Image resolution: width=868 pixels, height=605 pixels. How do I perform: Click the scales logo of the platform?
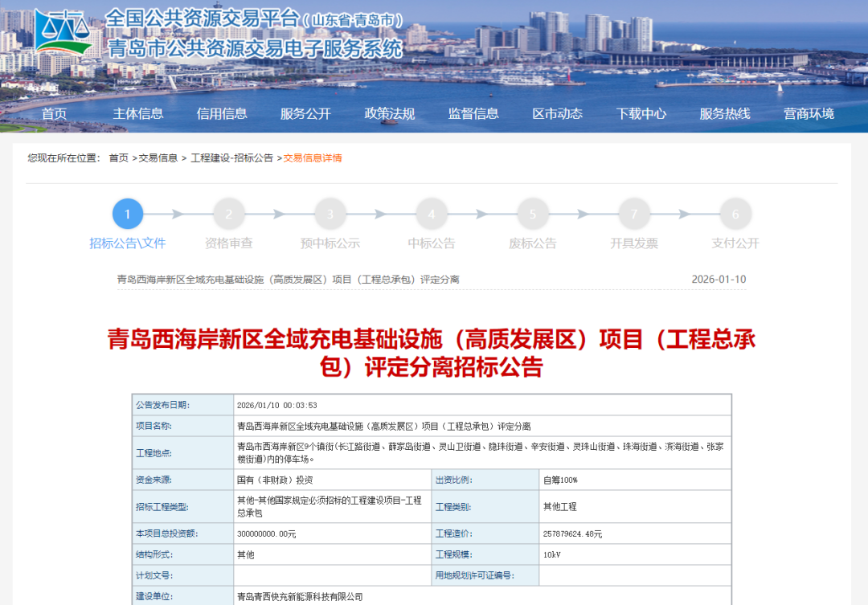tap(62, 32)
